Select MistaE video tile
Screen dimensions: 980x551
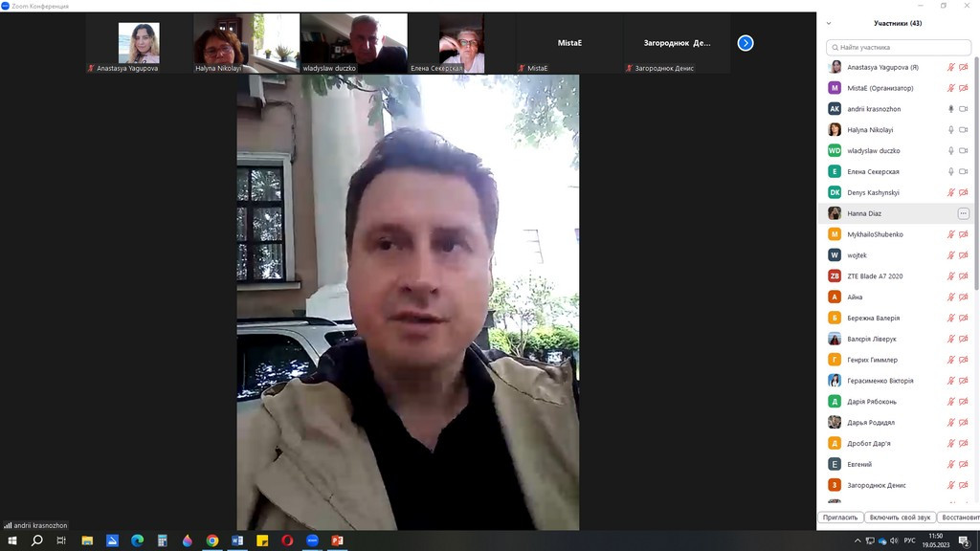[568, 43]
